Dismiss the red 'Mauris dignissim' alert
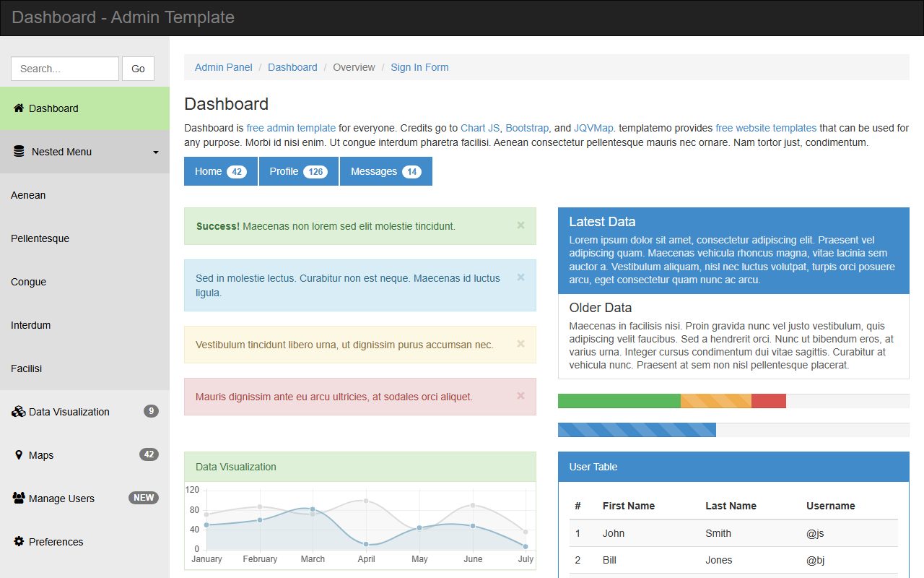Viewport: 924px width, 578px height. tap(520, 396)
